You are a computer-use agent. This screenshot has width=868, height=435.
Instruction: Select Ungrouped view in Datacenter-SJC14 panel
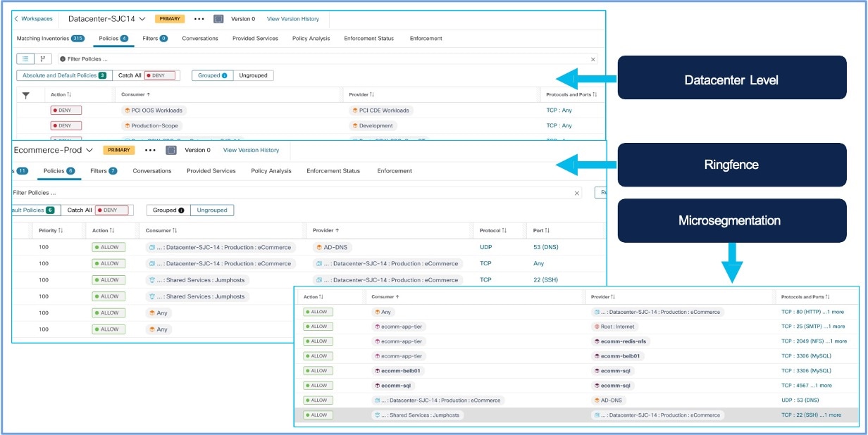pyautogui.click(x=253, y=75)
